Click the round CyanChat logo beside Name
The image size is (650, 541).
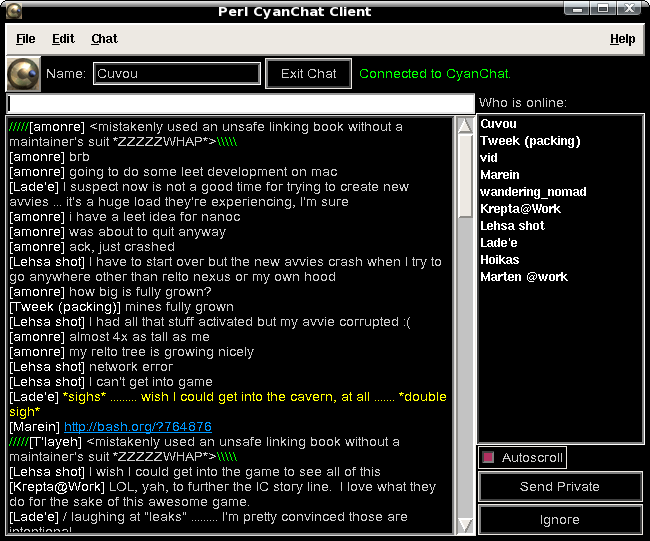(x=24, y=74)
